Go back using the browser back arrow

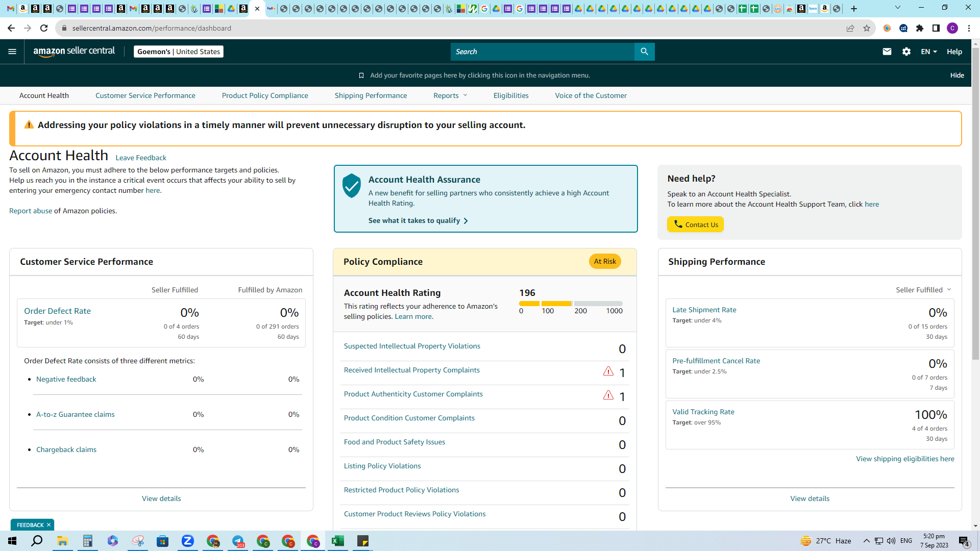pos(11,28)
